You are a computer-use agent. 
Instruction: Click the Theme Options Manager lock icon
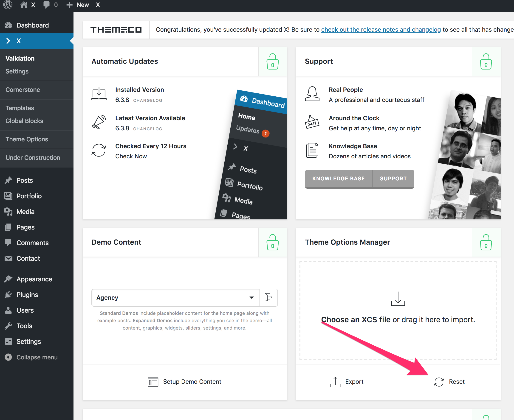[x=486, y=242]
